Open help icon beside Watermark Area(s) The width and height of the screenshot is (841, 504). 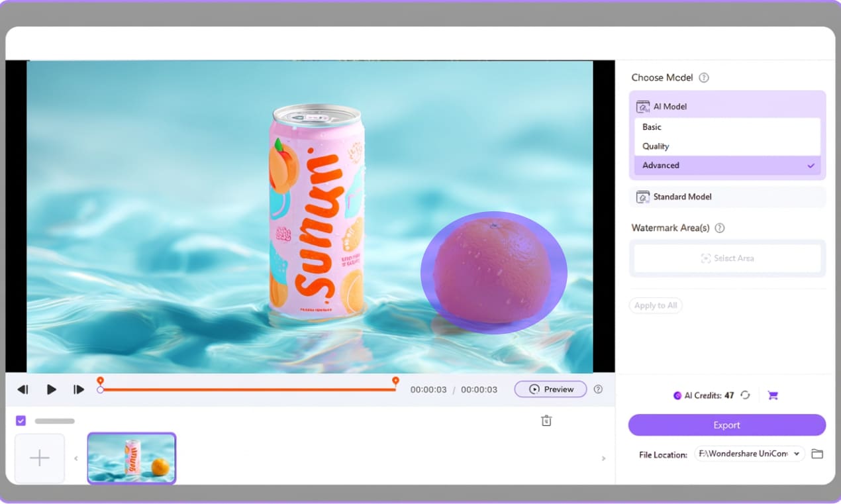coord(720,228)
